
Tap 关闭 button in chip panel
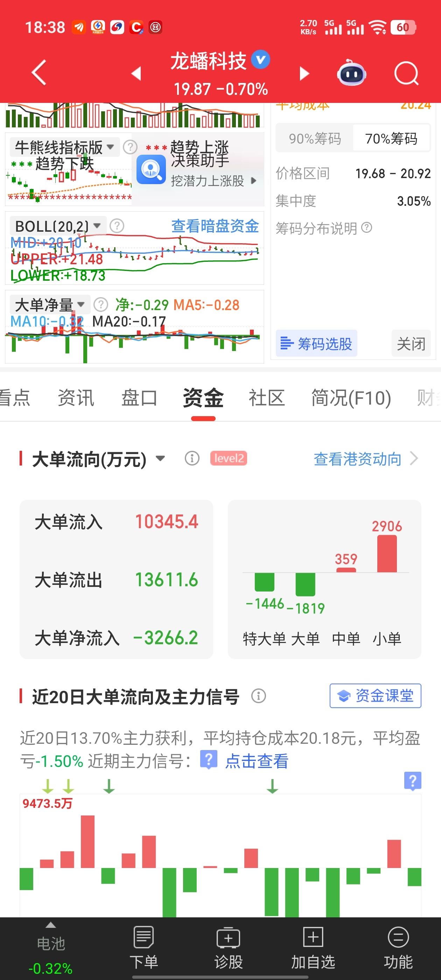coord(411,343)
